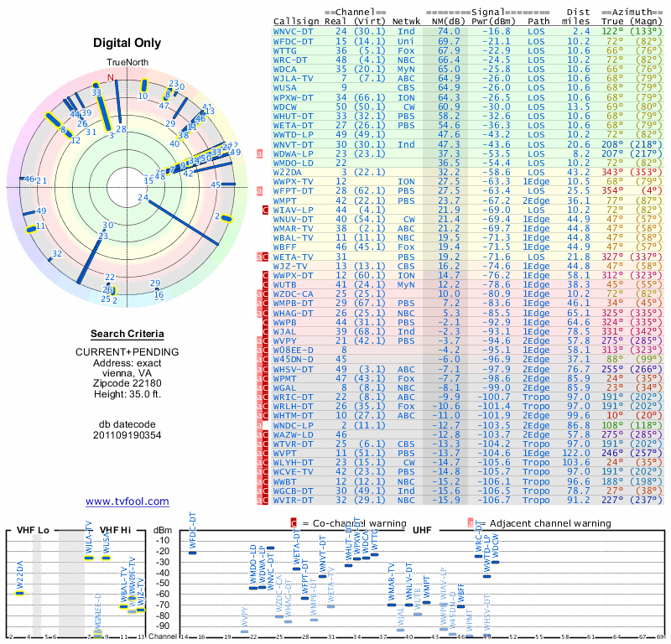Click 'Co-channel warning' legend text
671x644 pixels.
tap(360, 523)
